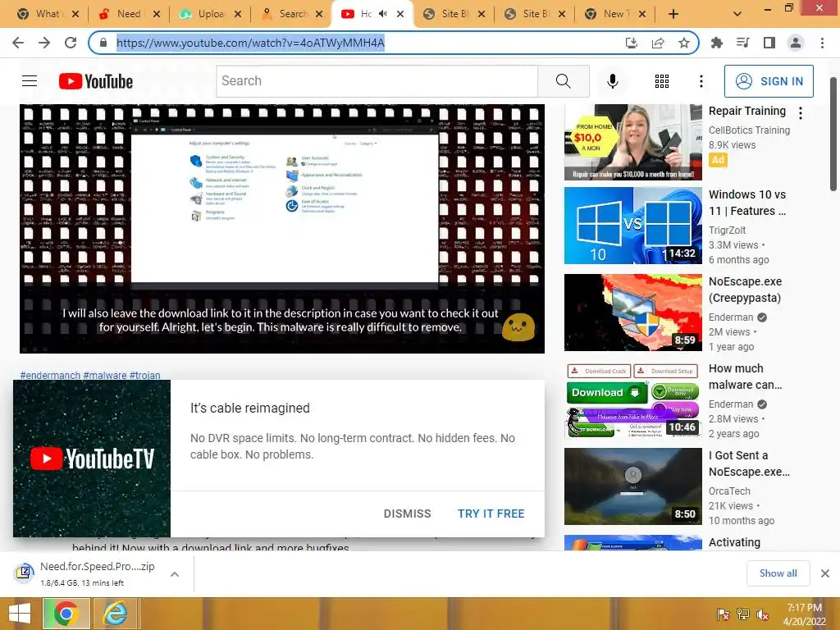Click the YouTubeTV promo logo image
The height and width of the screenshot is (630, 840).
pyautogui.click(x=92, y=459)
